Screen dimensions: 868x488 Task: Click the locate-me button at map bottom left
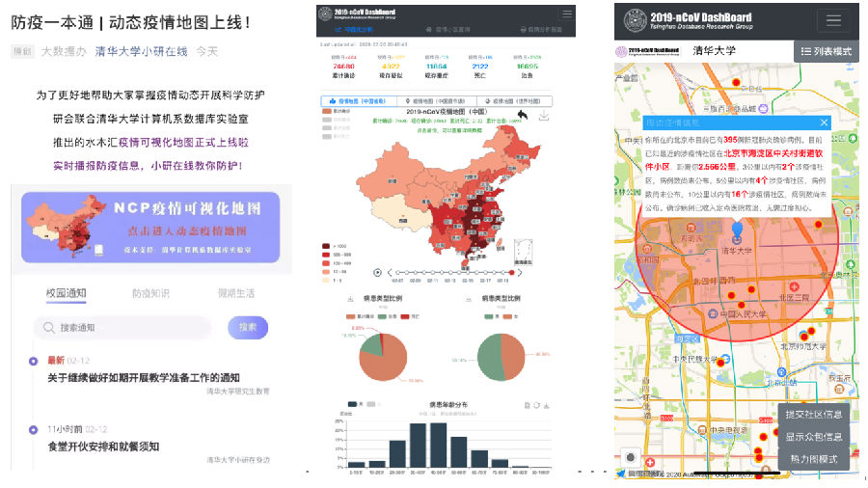pos(630,457)
